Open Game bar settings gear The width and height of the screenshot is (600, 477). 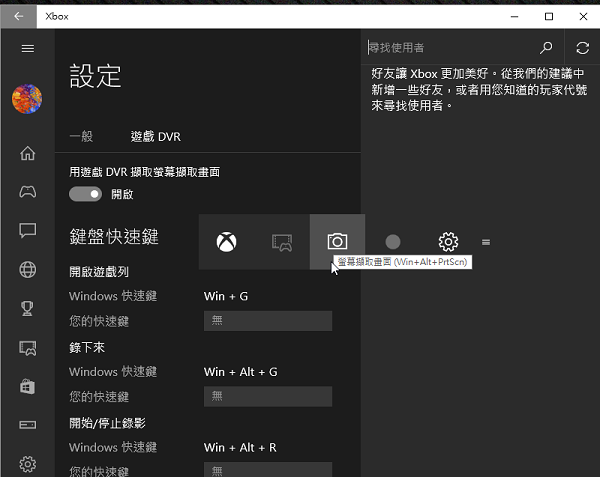(448, 242)
